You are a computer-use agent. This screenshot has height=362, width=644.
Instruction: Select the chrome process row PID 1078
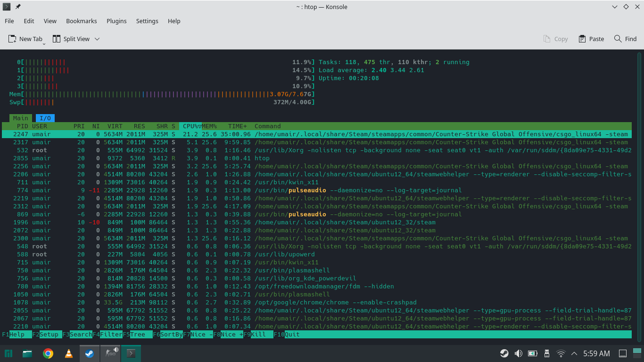point(316,303)
